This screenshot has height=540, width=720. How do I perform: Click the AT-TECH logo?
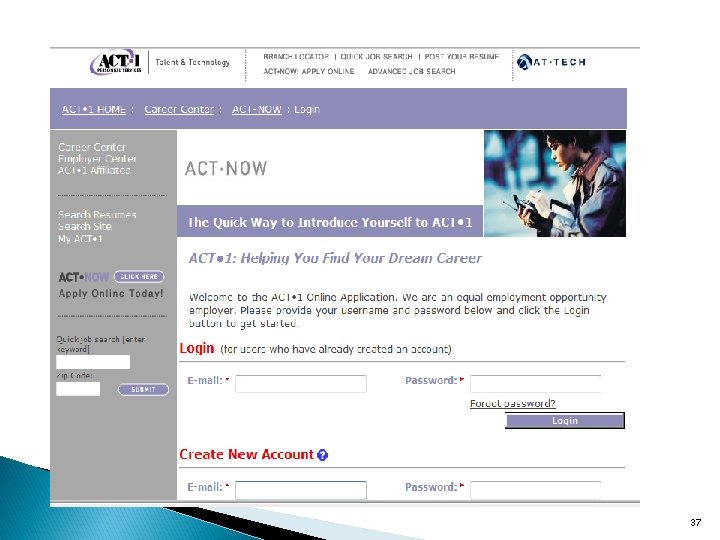(x=551, y=62)
